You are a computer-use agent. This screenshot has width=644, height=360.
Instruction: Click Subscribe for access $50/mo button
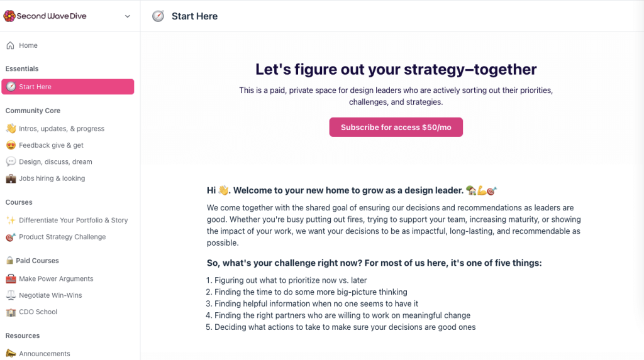(x=396, y=127)
